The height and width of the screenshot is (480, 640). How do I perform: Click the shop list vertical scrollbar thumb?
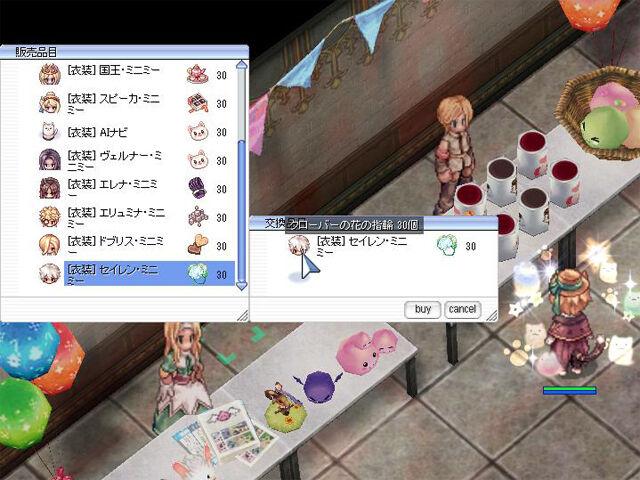(x=242, y=210)
